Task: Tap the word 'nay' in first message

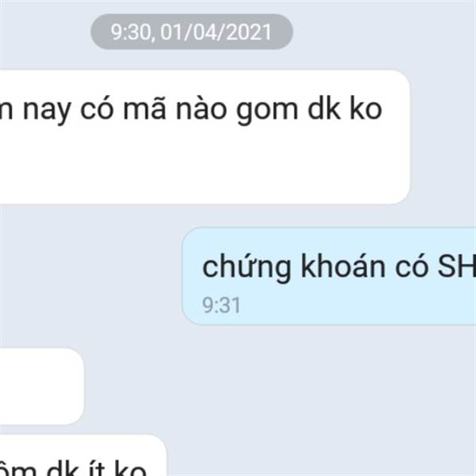Action: click(47, 111)
